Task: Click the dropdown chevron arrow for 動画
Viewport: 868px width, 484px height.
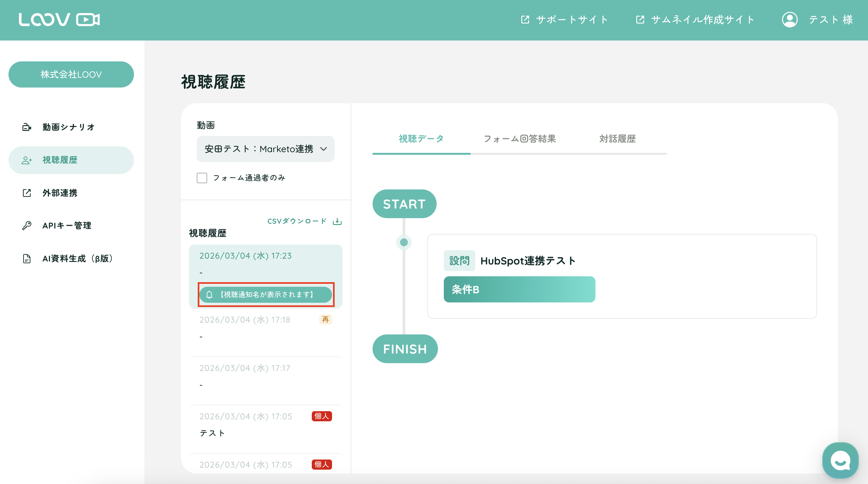Action: (x=324, y=149)
